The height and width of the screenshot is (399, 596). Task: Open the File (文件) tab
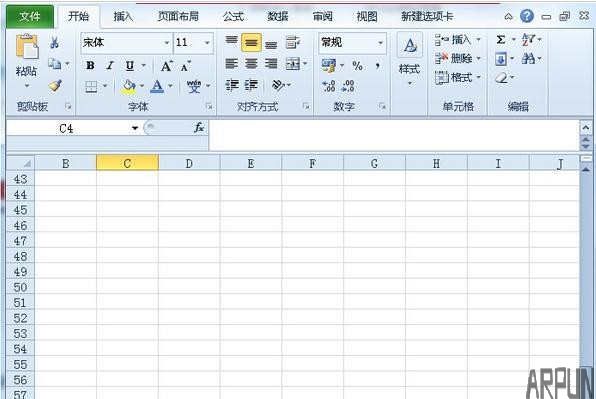coord(30,16)
